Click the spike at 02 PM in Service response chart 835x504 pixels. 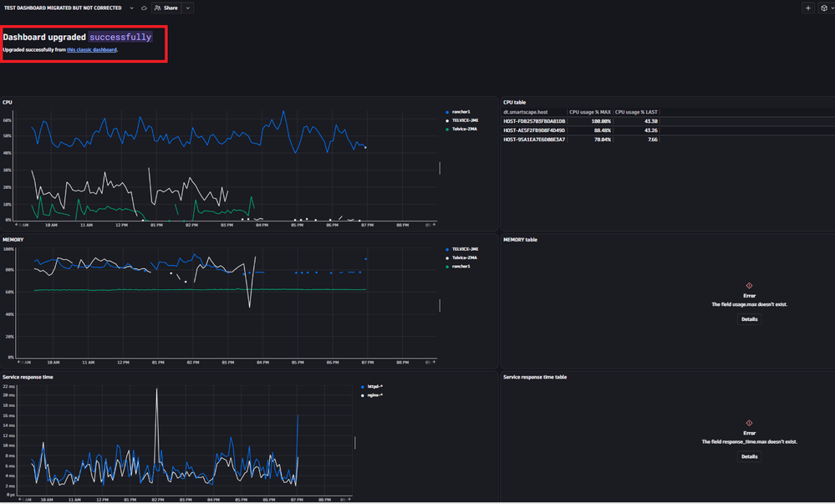pos(156,390)
